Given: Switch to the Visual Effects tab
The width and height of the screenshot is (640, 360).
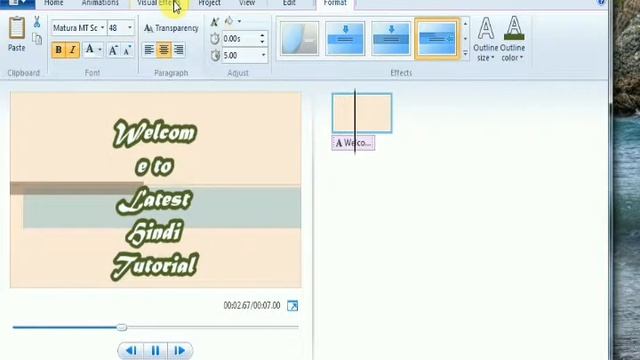Looking at the screenshot, I should [158, 3].
